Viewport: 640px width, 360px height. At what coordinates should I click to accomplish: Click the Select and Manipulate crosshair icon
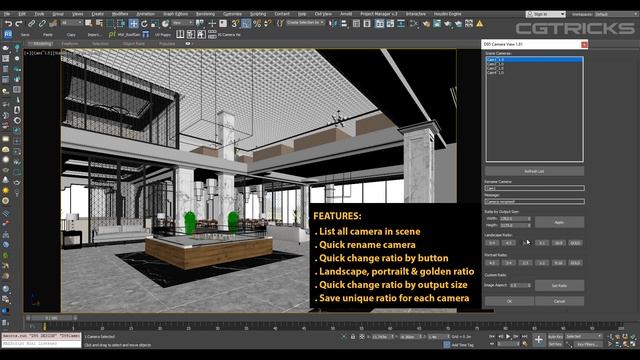[212, 24]
